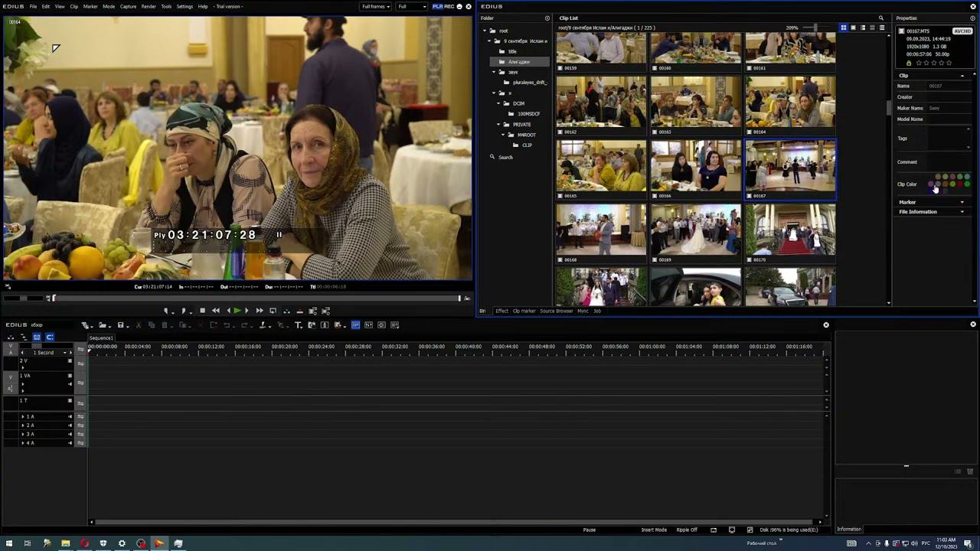
Task: Select the Алигаджи folder in the tree
Action: click(x=518, y=62)
